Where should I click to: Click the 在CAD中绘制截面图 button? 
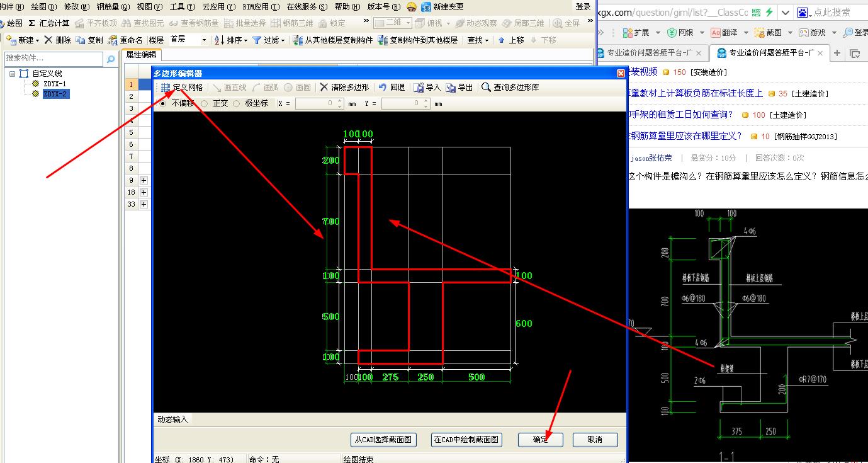466,440
